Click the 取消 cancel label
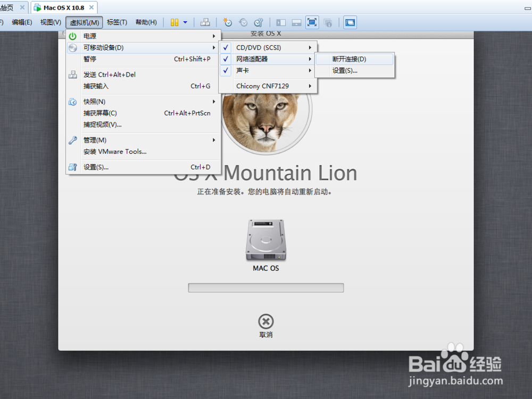This screenshot has width=532, height=399. pos(266,335)
